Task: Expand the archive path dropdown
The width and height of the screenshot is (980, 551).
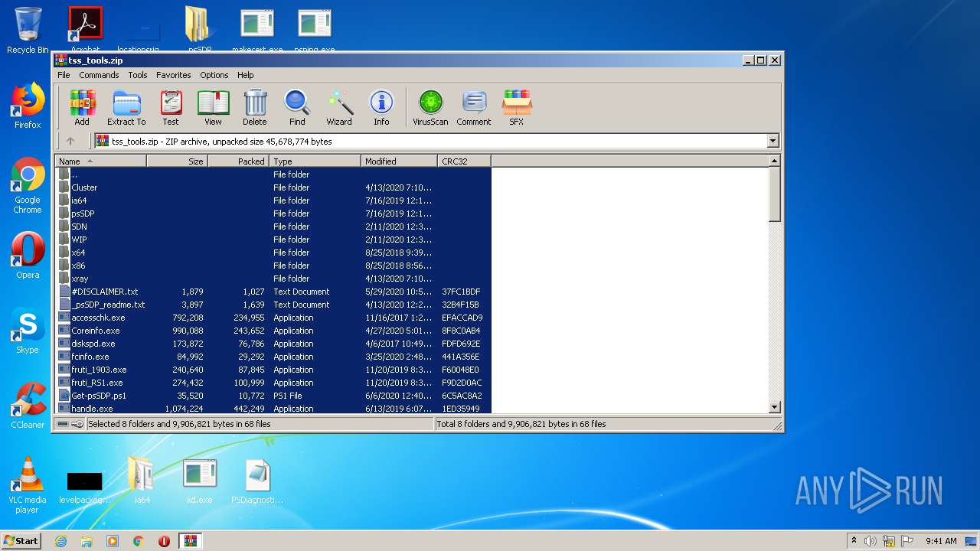Action: coord(773,141)
